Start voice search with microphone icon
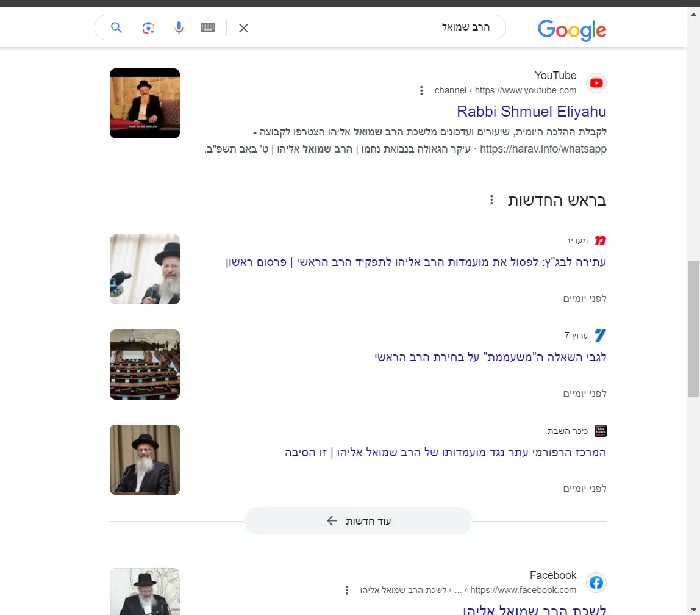Screen dimensions: 700x615 pos(179,27)
